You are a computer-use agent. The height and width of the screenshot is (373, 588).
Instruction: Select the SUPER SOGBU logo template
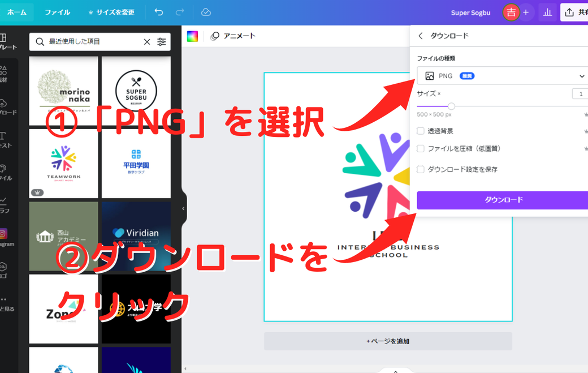(136, 91)
